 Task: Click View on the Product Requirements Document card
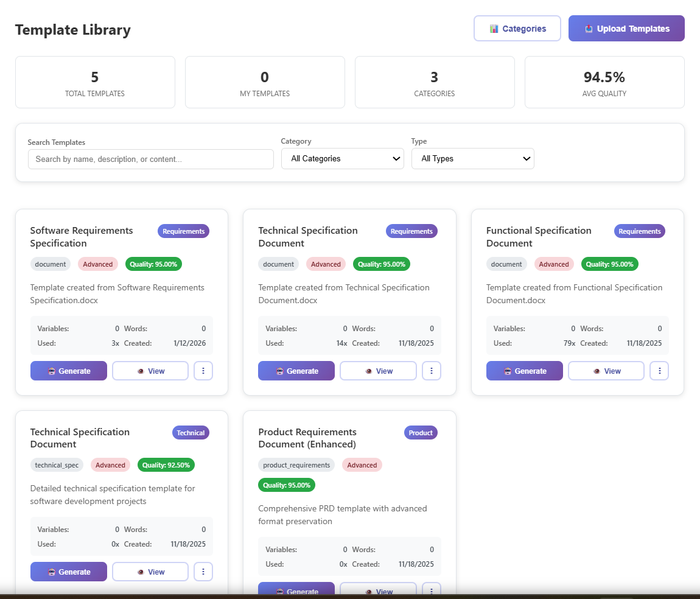point(378,591)
